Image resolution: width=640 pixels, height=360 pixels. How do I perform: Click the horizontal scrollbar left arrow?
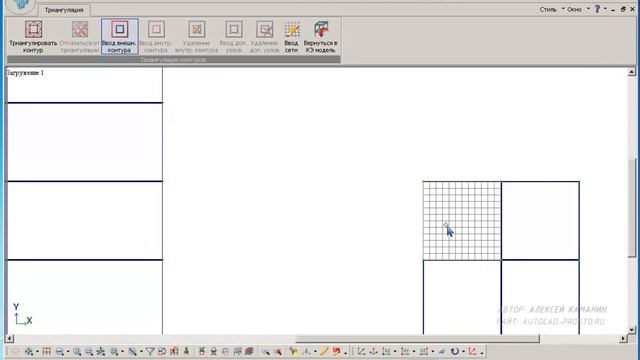tap(10, 338)
